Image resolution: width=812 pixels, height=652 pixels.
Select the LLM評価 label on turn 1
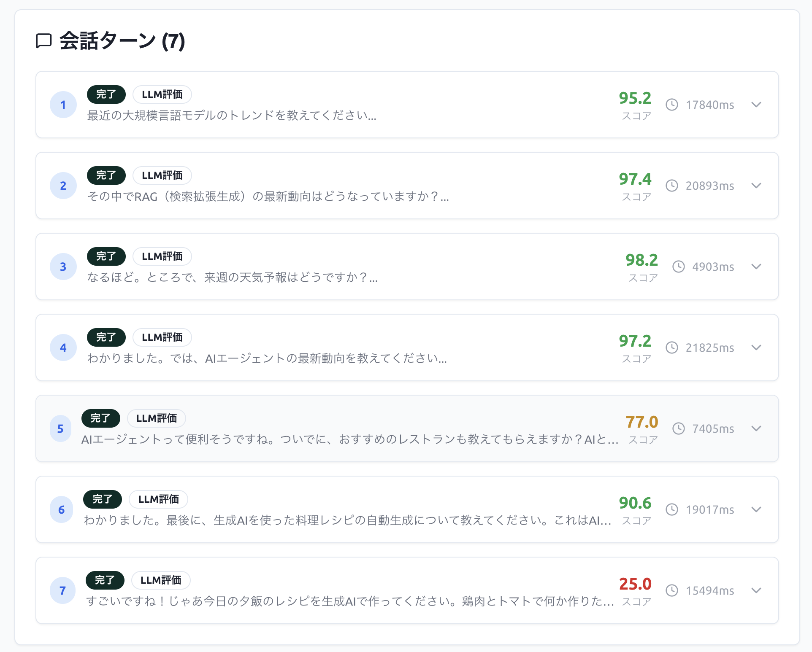tap(162, 94)
